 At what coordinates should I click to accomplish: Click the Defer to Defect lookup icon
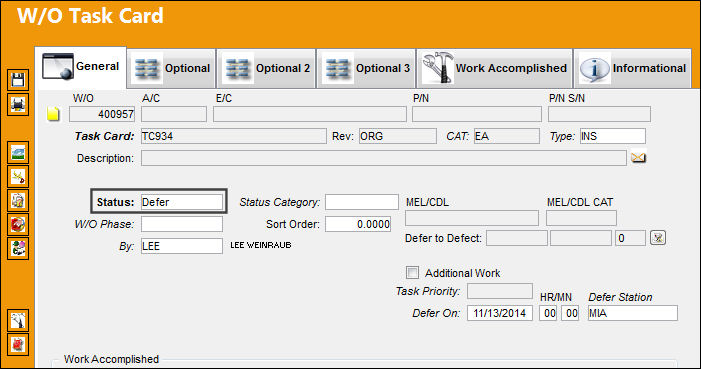658,238
